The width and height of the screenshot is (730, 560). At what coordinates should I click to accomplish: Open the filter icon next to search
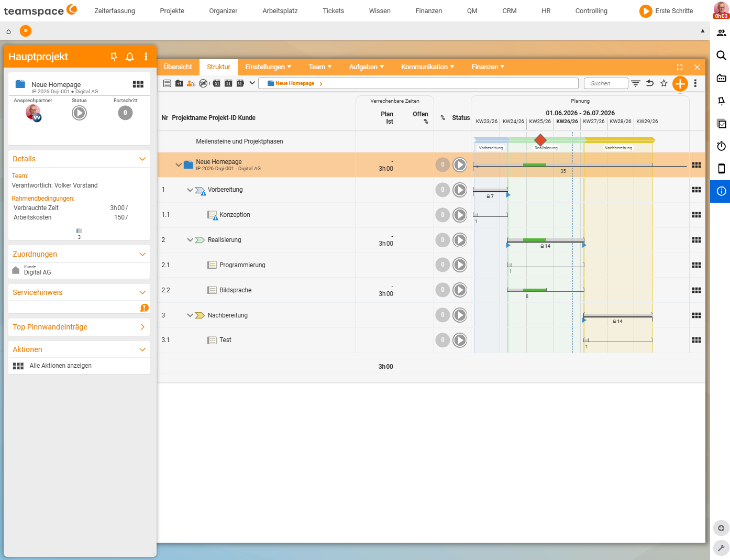635,83
